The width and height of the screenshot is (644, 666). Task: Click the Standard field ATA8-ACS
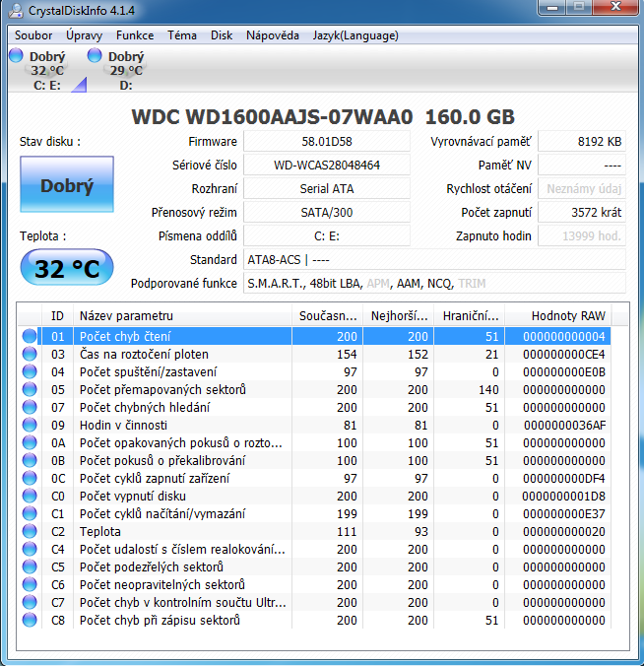[434, 259]
